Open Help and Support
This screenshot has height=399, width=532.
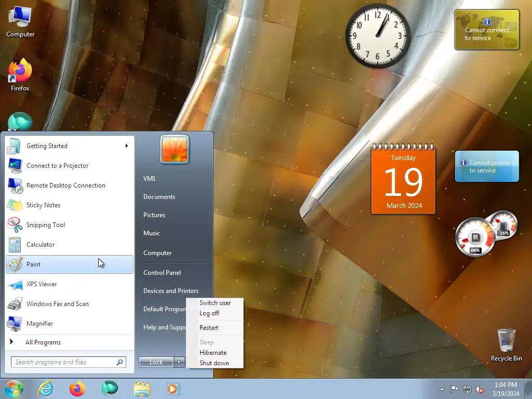[165, 327]
